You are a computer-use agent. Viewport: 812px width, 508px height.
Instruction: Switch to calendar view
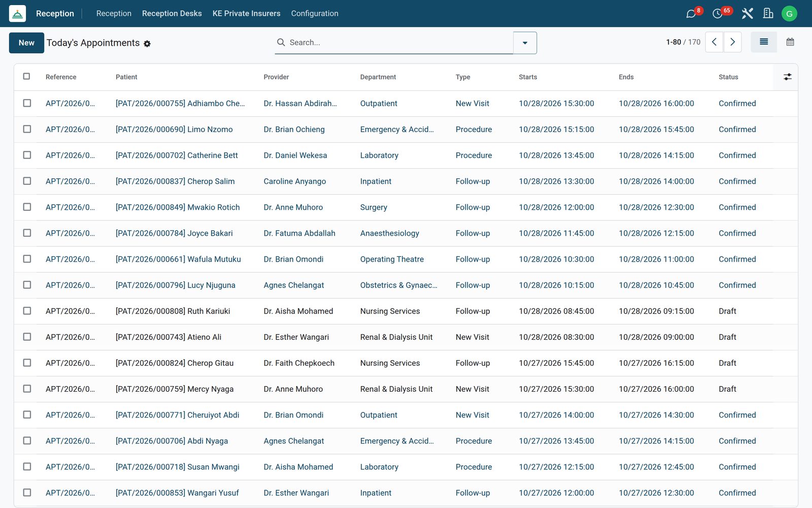[790, 42]
